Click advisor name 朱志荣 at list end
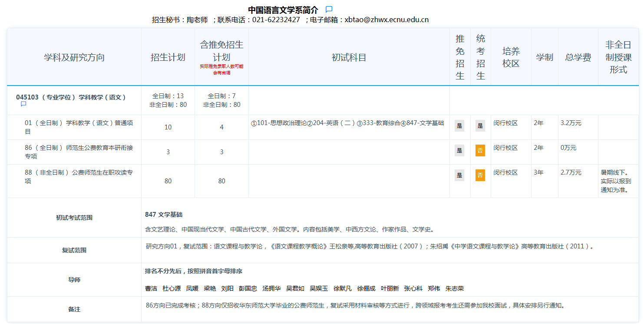Viewport: 644px width, 324px height. click(454, 288)
